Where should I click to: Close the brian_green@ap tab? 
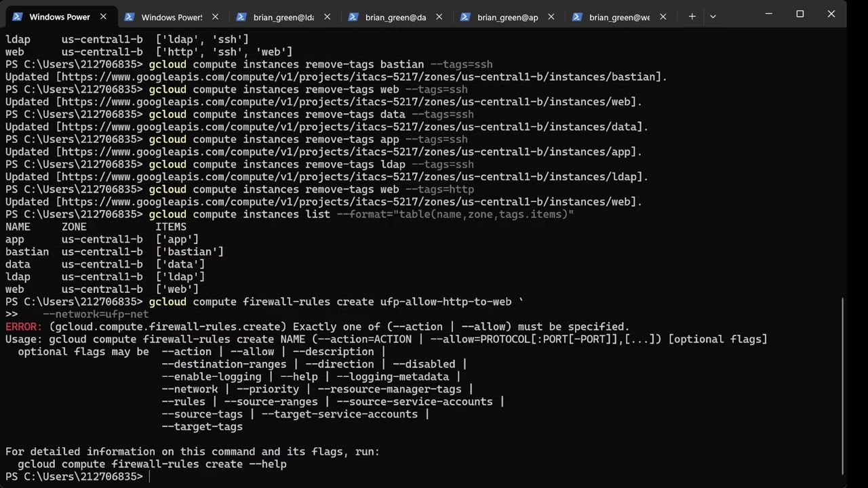(551, 17)
